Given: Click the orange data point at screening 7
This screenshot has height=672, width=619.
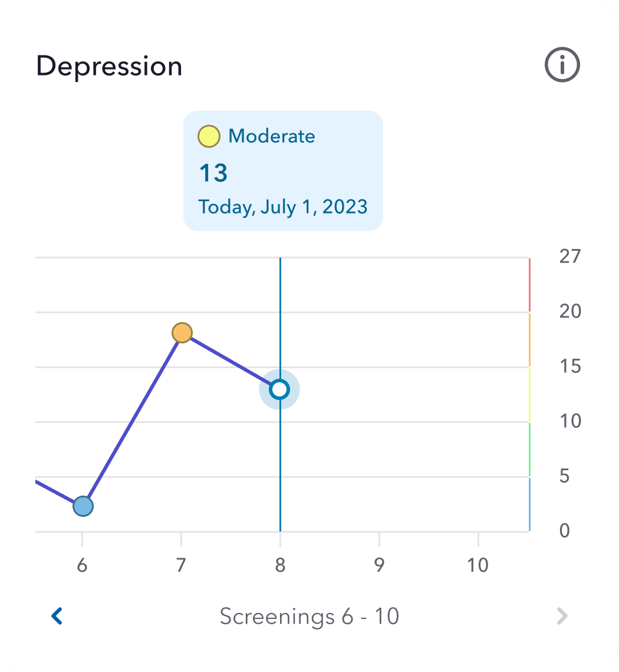Looking at the screenshot, I should tap(182, 333).
